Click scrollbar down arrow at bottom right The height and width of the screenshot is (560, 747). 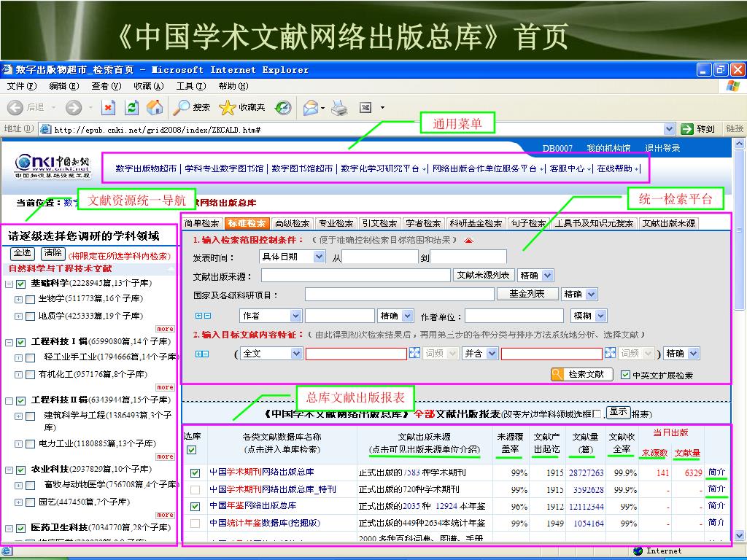pyautogui.click(x=738, y=534)
